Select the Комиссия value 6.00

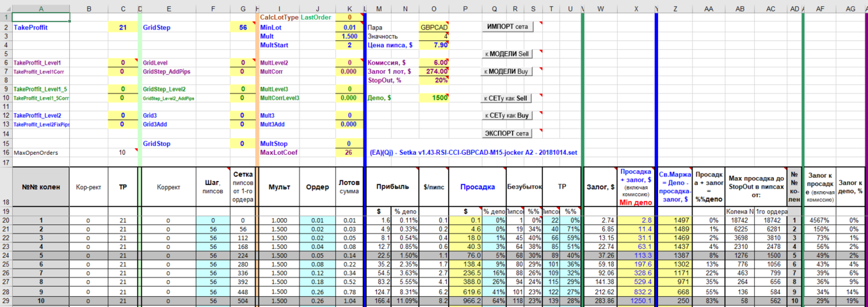433,63
